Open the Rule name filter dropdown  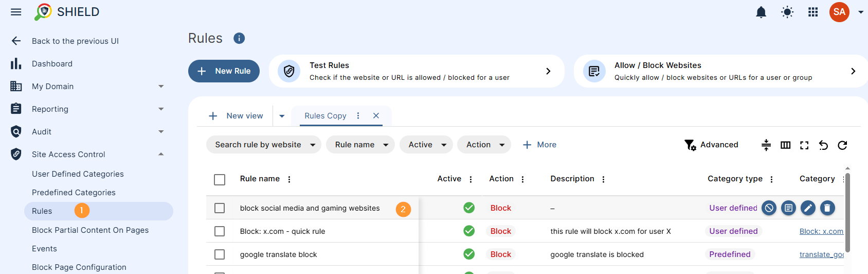pyautogui.click(x=360, y=145)
